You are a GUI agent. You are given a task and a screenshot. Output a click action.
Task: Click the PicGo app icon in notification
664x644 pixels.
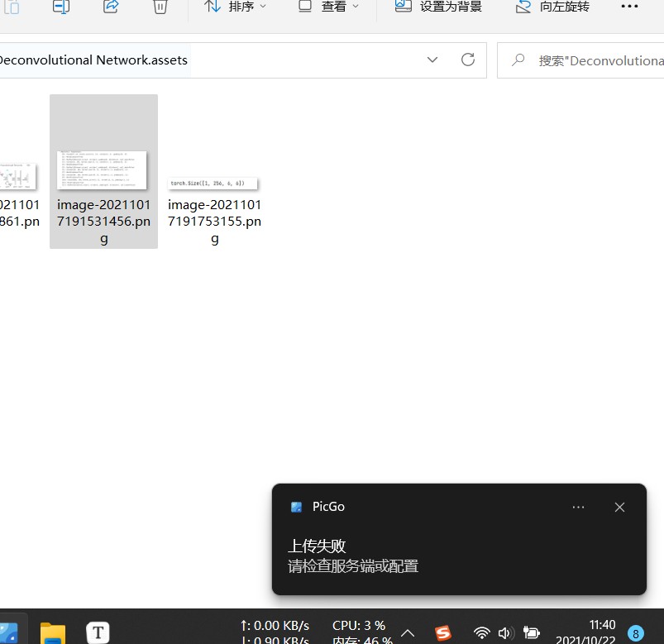click(296, 507)
